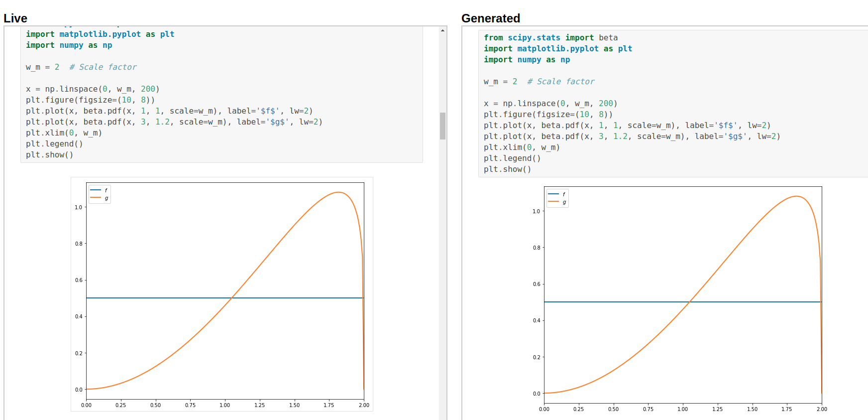Screen dimensions: 868x420
Task: Click the Live panel vertical scrollbar thumb
Action: (x=442, y=126)
